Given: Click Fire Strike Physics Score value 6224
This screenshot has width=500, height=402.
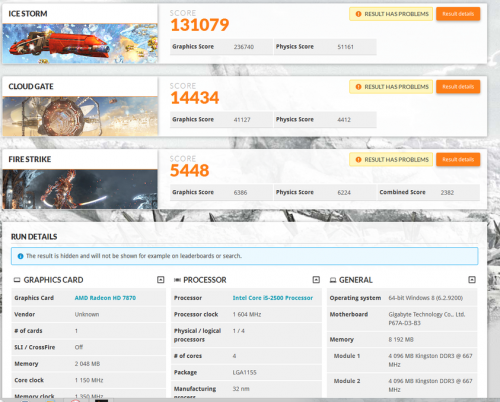Looking at the screenshot, I should pos(344,193).
